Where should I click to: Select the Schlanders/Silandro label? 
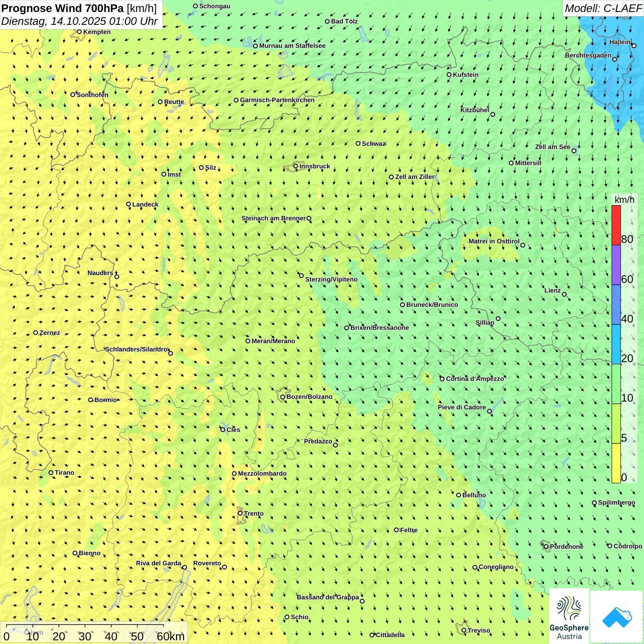[x=136, y=350]
